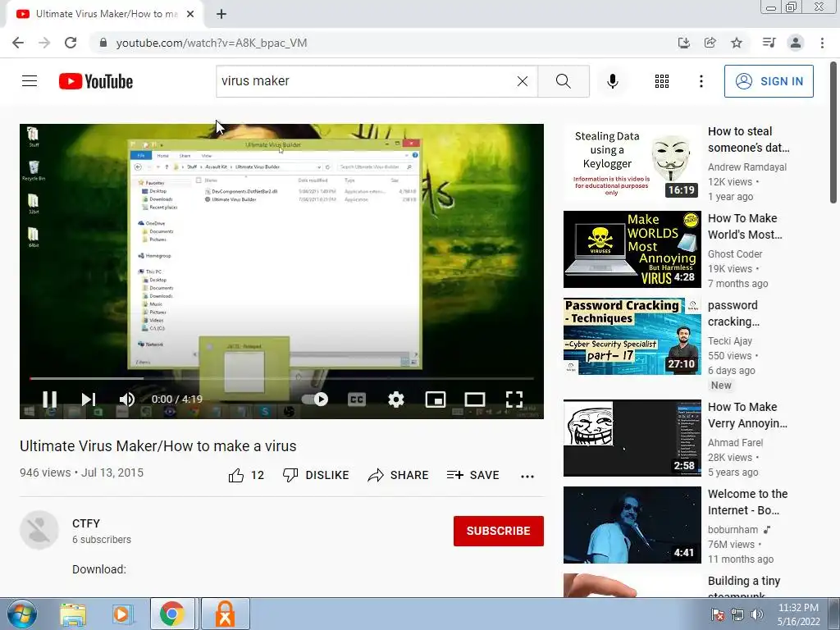Screen dimensions: 840x630
Task: Click the install/download icon in address bar
Action: (684, 43)
